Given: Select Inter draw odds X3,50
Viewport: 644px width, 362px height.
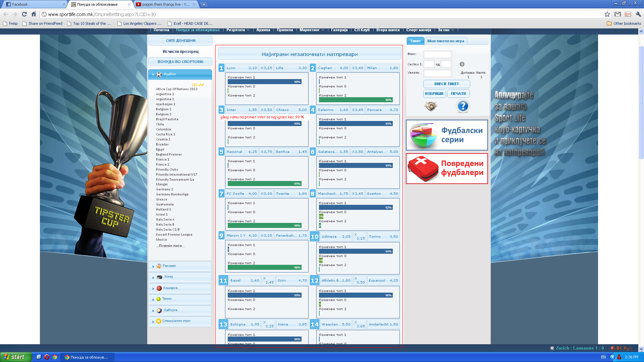Looking at the screenshot, I should [266, 110].
